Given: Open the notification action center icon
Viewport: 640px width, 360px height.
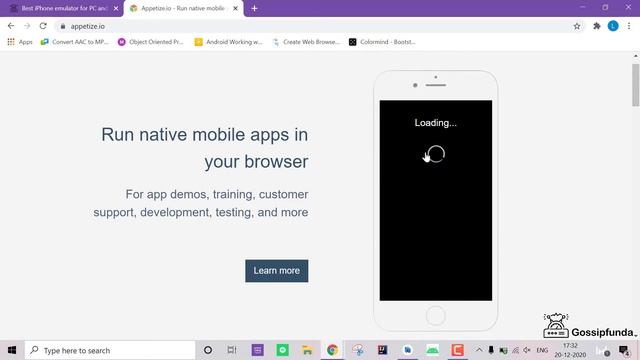Looking at the screenshot, I should click(x=624, y=350).
